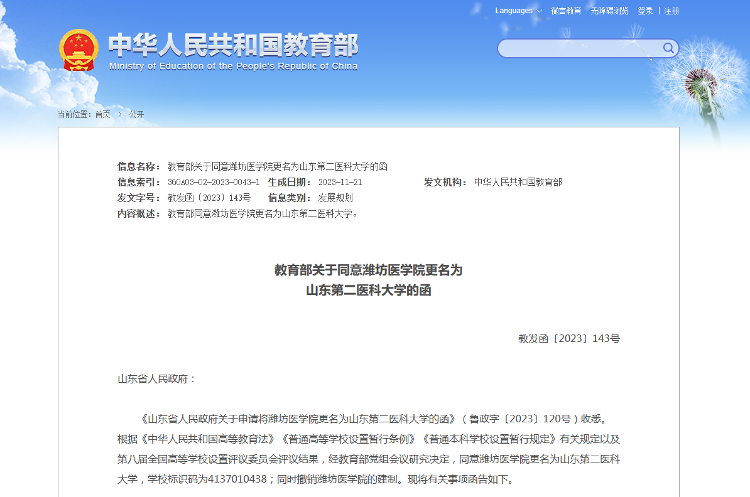Image resolution: width=750 pixels, height=497 pixels.
Task: Open the 无障碍浏览 accessibility link
Action: click(609, 11)
